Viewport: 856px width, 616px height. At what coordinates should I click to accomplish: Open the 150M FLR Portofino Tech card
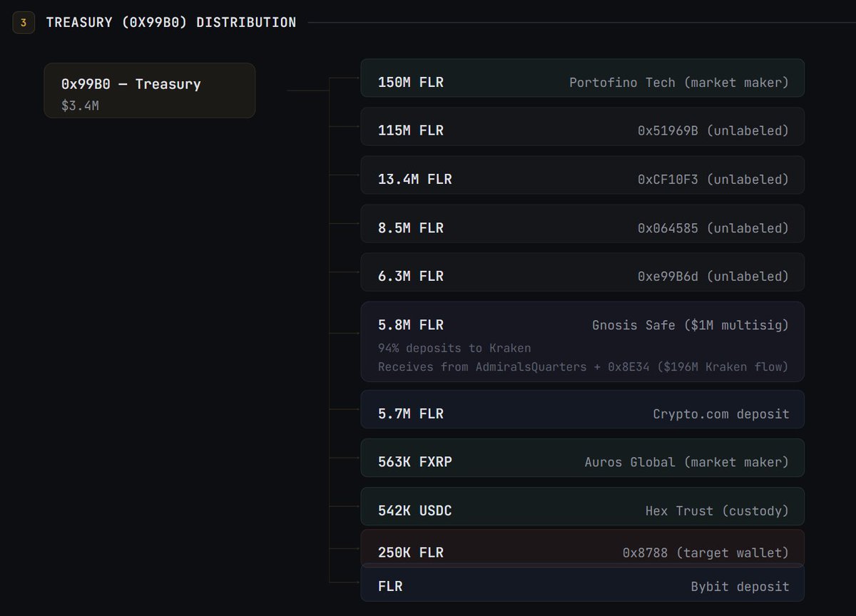pyautogui.click(x=583, y=78)
